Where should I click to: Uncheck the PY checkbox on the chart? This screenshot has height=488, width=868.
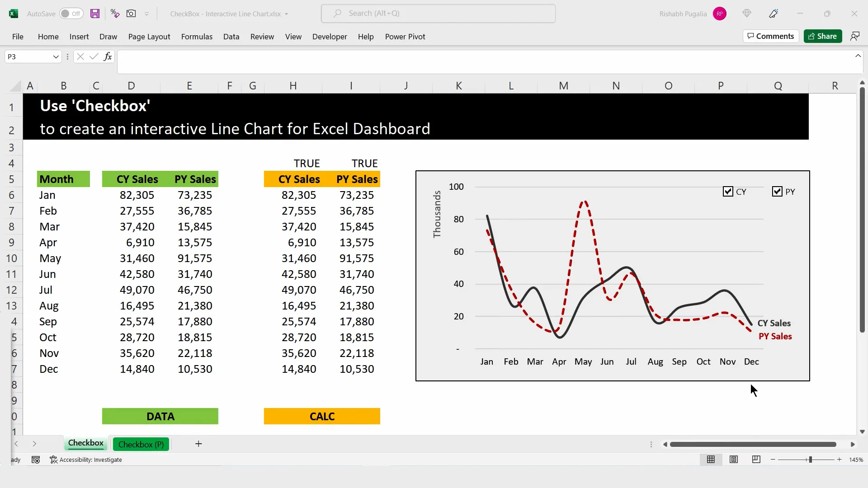777,191
